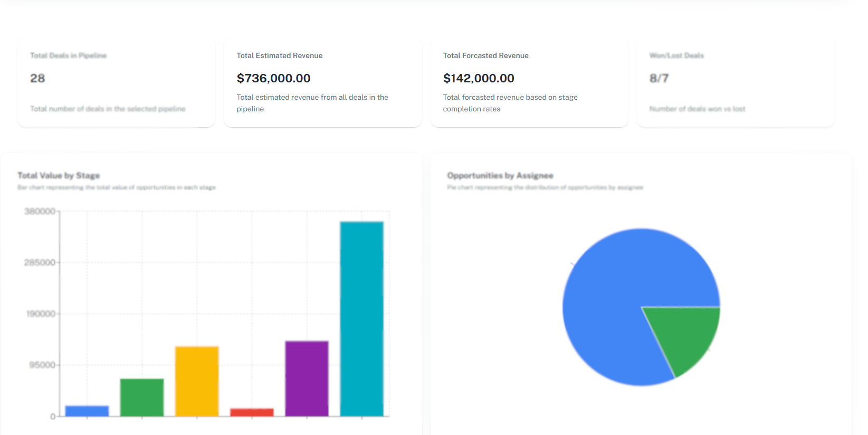The width and height of the screenshot is (868, 435).
Task: Click the $736,000.00 estimated revenue figure
Action: tap(273, 78)
